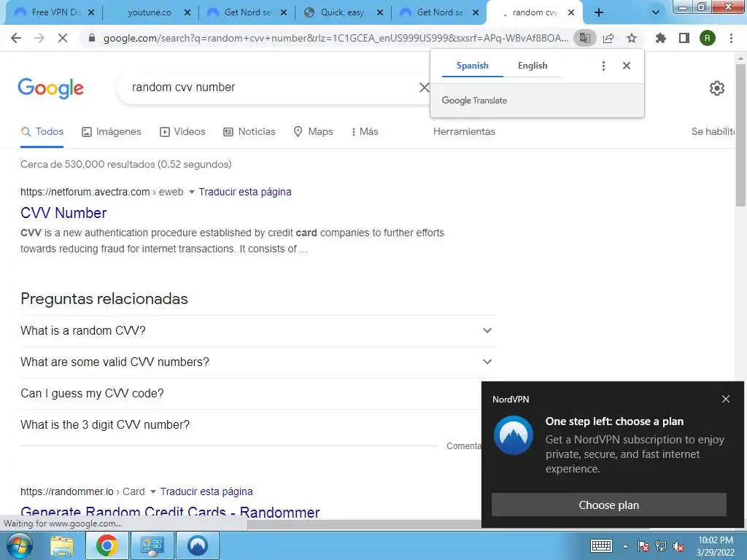747x560 pixels.
Task: Click the network tray icon
Action: pos(661,546)
